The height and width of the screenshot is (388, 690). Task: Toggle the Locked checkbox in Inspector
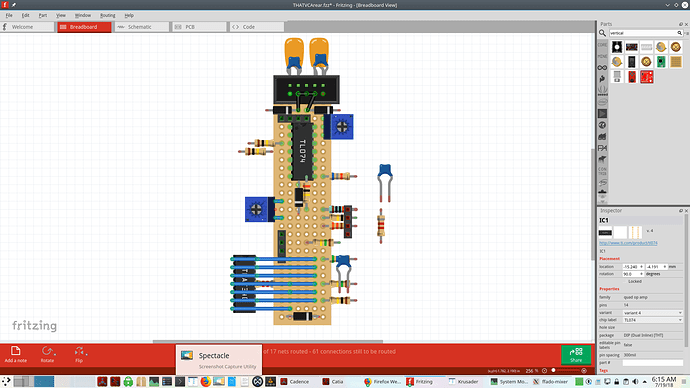pos(625,281)
